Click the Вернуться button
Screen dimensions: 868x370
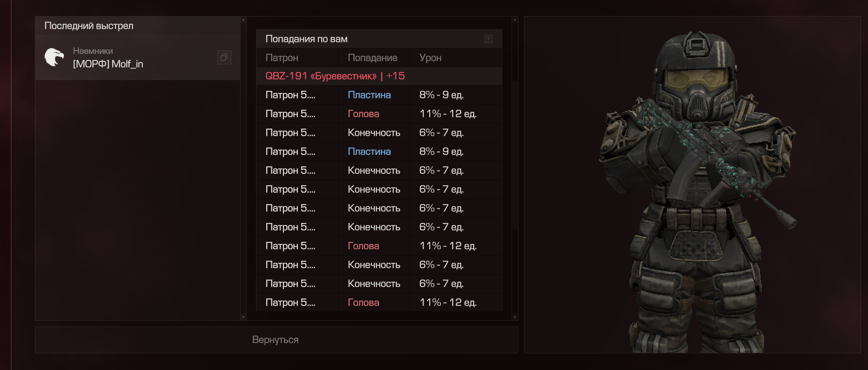click(x=276, y=340)
